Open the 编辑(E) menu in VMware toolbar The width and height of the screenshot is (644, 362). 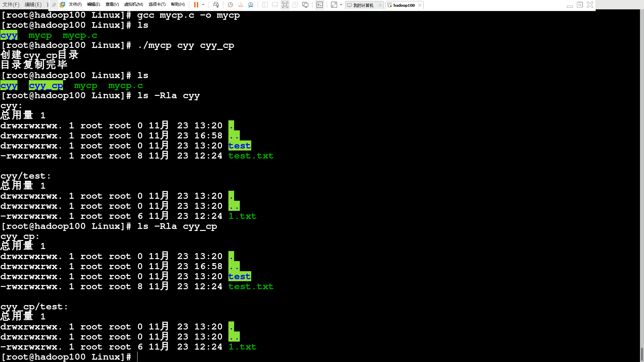[94, 4]
